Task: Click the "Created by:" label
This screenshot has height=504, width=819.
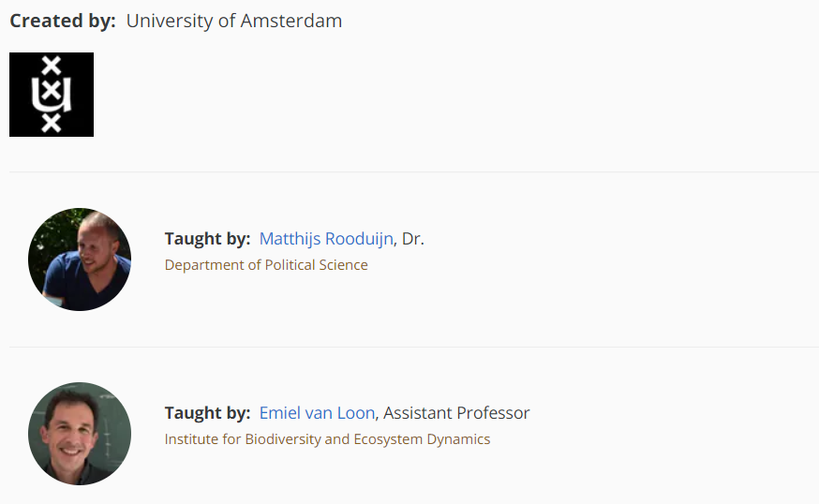Action: [x=63, y=21]
